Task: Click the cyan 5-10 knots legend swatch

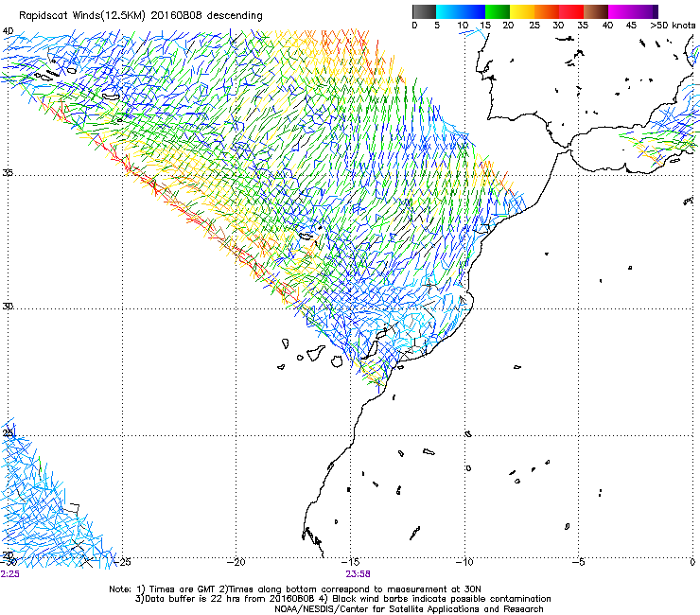Action: coord(448,11)
